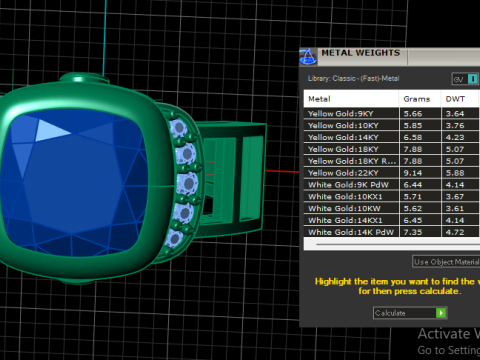The height and width of the screenshot is (360, 480).
Task: Click the METAL WEIGHTS title bar
Action: (390, 57)
